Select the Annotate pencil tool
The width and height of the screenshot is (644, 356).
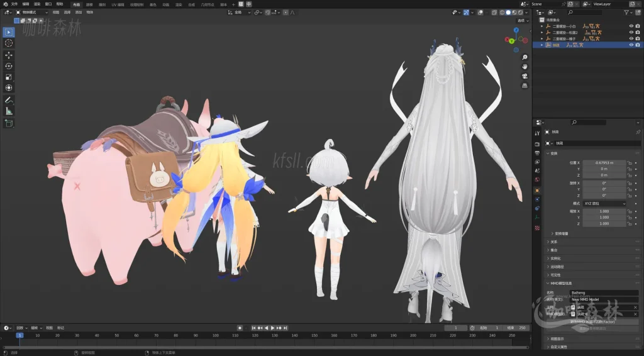pos(9,100)
